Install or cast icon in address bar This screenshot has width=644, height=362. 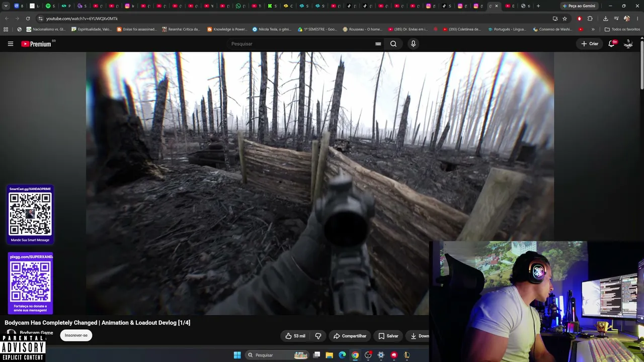pos(555,19)
